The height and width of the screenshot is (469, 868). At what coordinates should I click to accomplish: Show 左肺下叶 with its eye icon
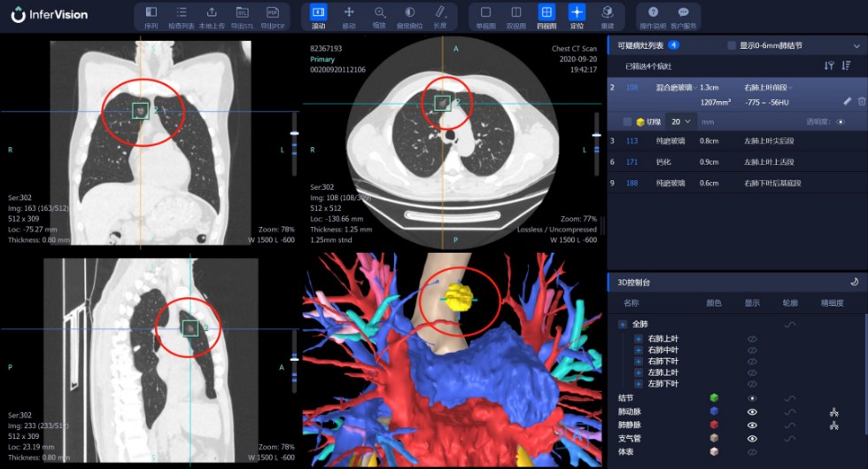click(x=752, y=384)
